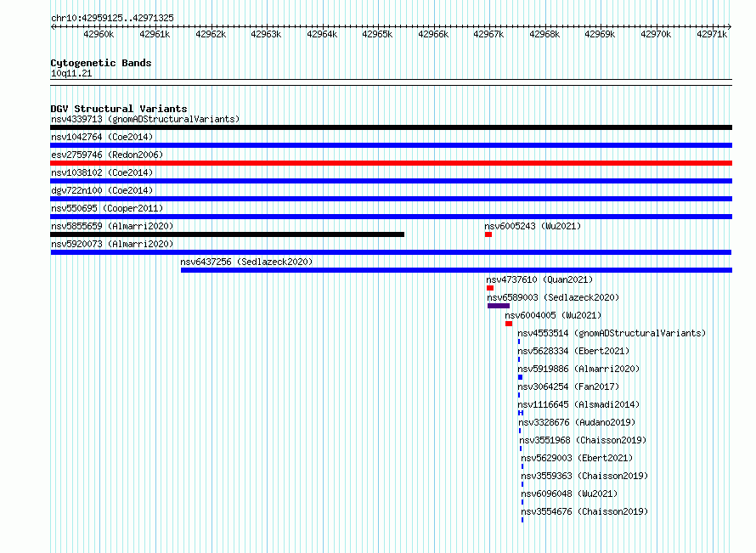The image size is (756, 553).
Task: Open the esv2759746 (Redon2006) label
Action: (x=107, y=155)
